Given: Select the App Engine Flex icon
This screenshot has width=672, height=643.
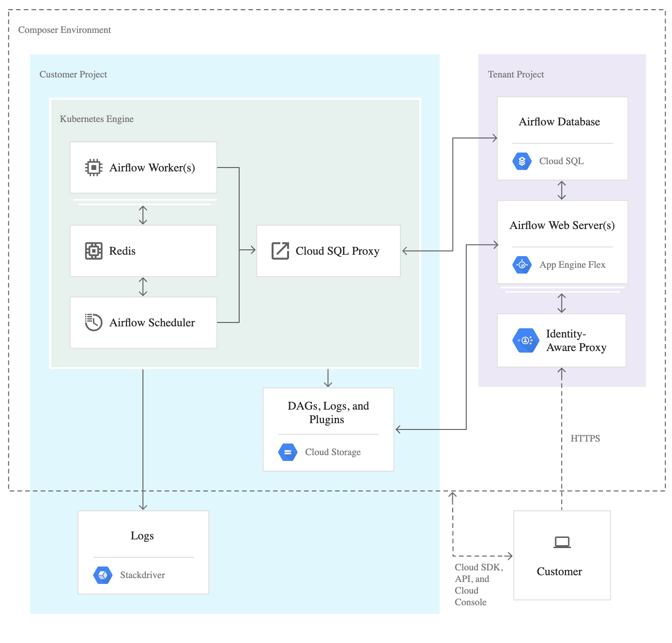Looking at the screenshot, I should (x=522, y=264).
